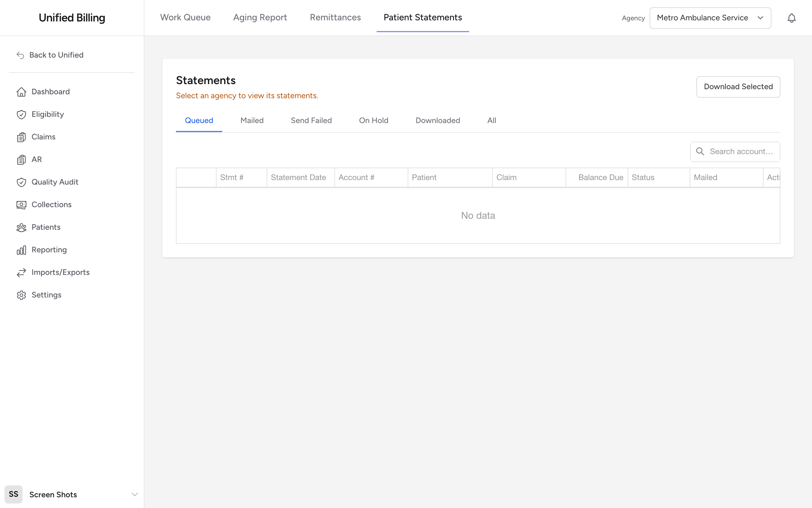Click the Back to Unified arrow icon
This screenshot has height=508, width=812.
click(x=21, y=55)
